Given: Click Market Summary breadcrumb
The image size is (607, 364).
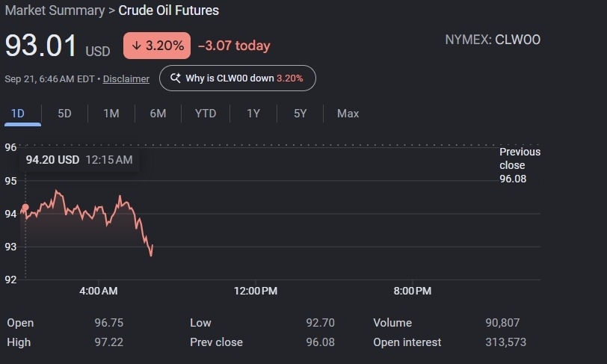Looking at the screenshot, I should [55, 10].
